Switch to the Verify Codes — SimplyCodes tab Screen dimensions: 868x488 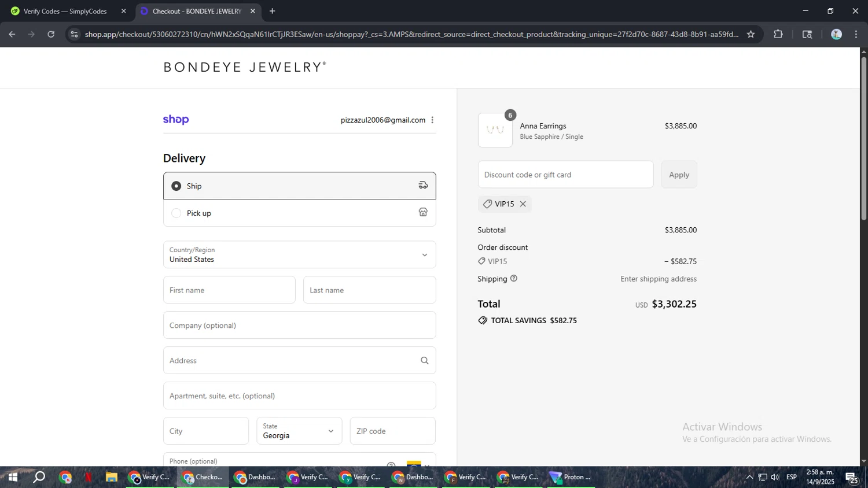[x=65, y=11]
